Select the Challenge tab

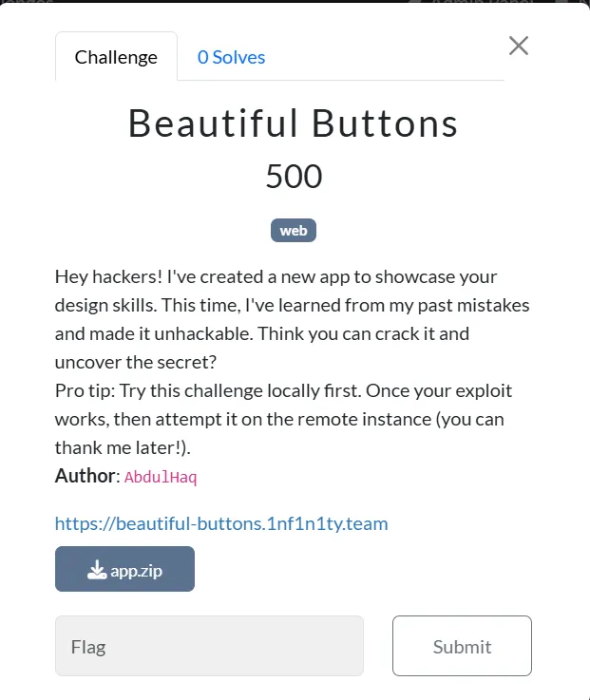(x=116, y=57)
